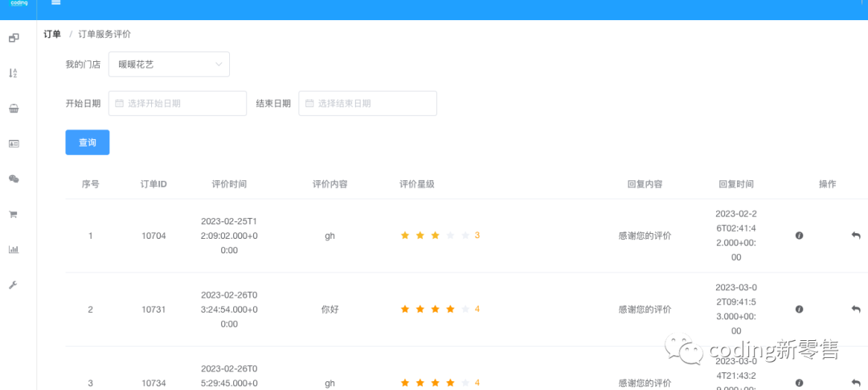The image size is (868, 390).
Task: Reply arrow icon for order 10731
Action: pos(856,309)
